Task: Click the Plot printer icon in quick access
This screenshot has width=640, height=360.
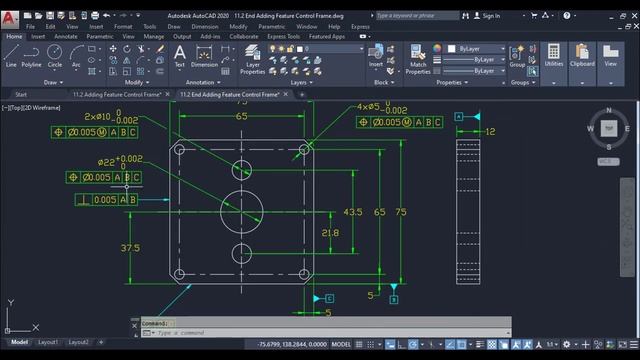Action: 95,16
